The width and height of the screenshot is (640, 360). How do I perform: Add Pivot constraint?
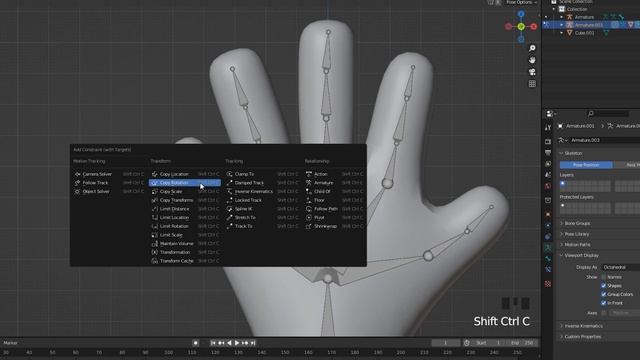[x=334, y=218]
